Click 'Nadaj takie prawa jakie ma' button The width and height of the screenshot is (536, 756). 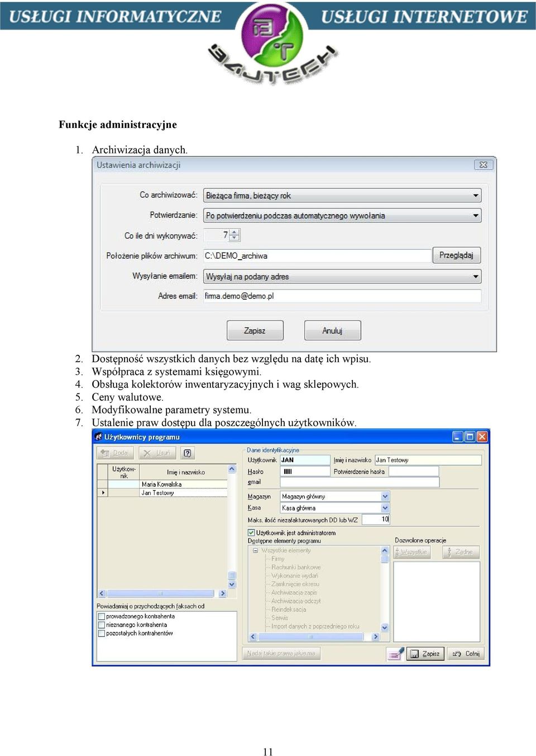[281, 653]
